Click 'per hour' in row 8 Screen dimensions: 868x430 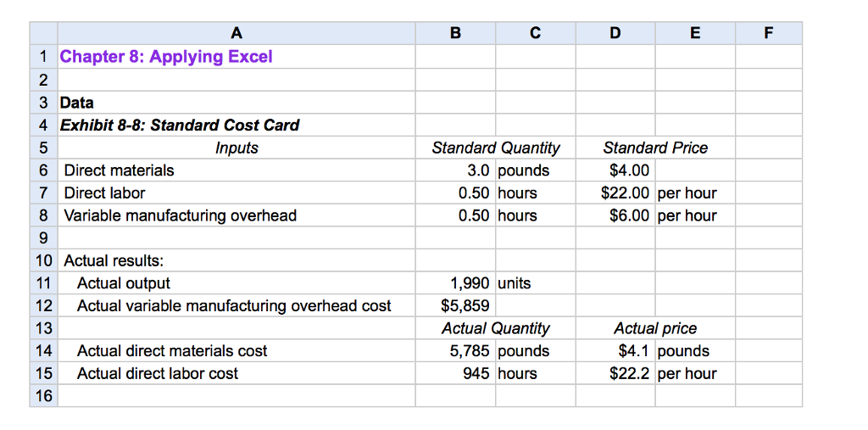tap(695, 215)
